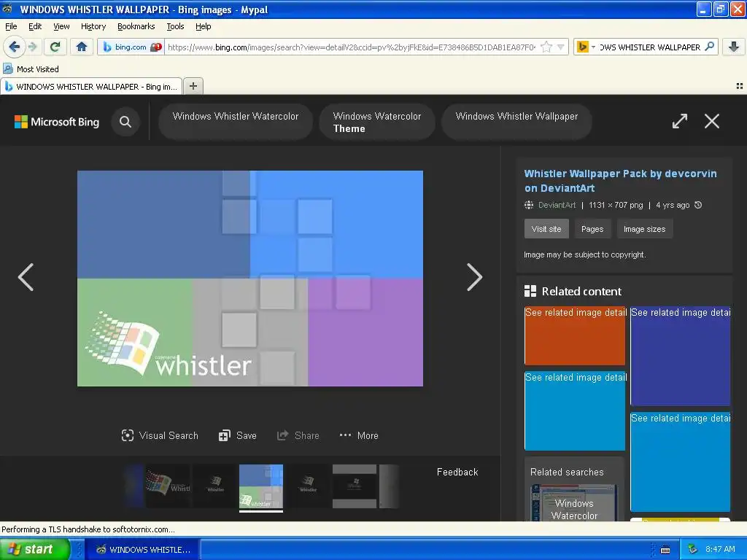Open the Windows Watercolor related search

click(x=574, y=502)
